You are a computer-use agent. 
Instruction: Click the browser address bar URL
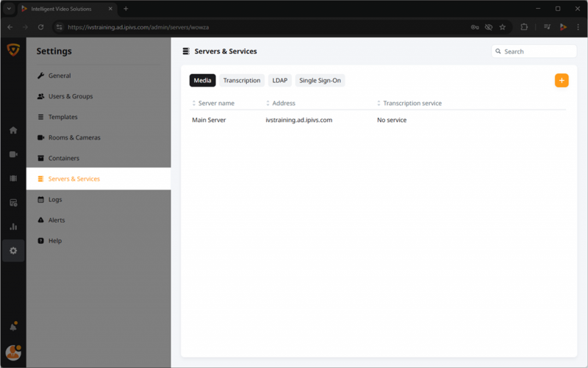138,27
